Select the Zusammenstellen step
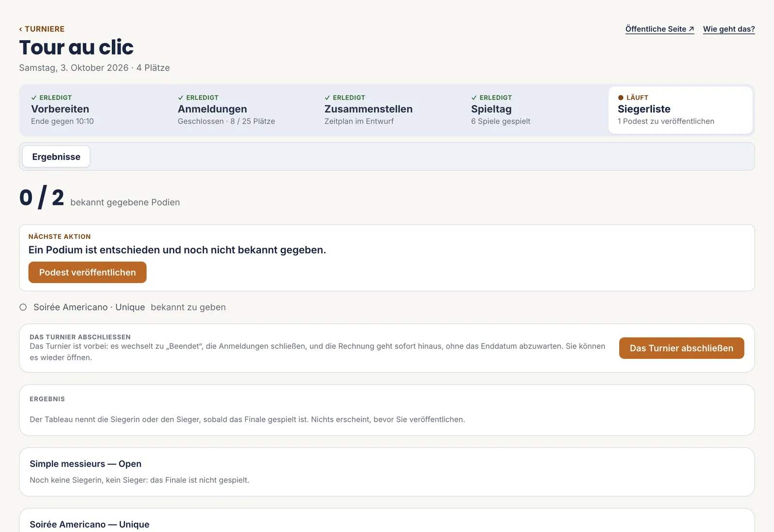Viewport: 774px width, 532px height. coord(386,110)
